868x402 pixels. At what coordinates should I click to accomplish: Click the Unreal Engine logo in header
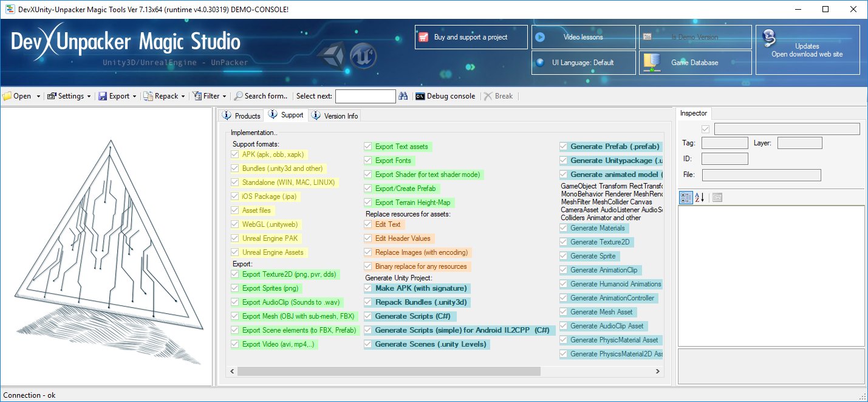click(x=364, y=57)
